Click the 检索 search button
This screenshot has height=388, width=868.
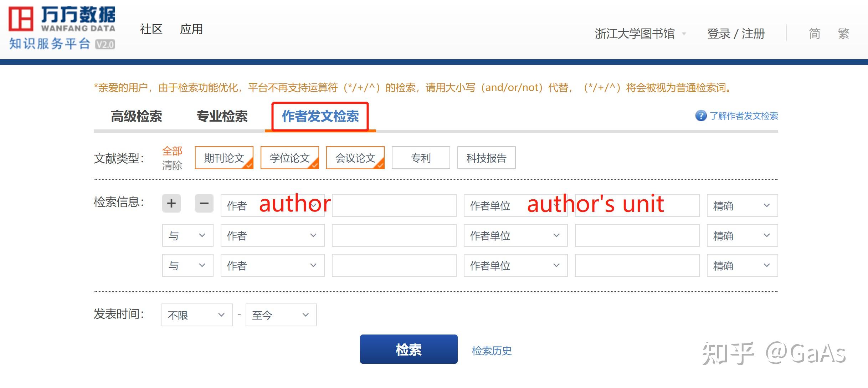tap(408, 350)
